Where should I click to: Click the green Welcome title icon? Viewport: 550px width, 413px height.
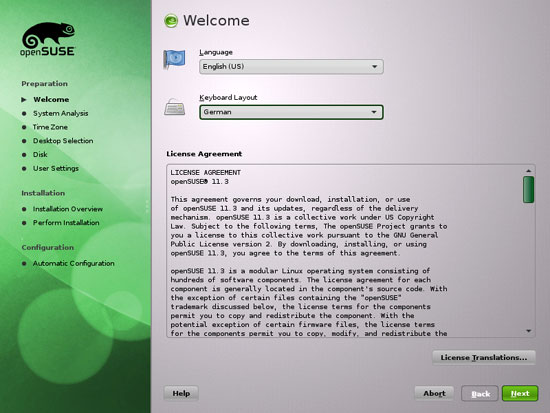click(171, 21)
